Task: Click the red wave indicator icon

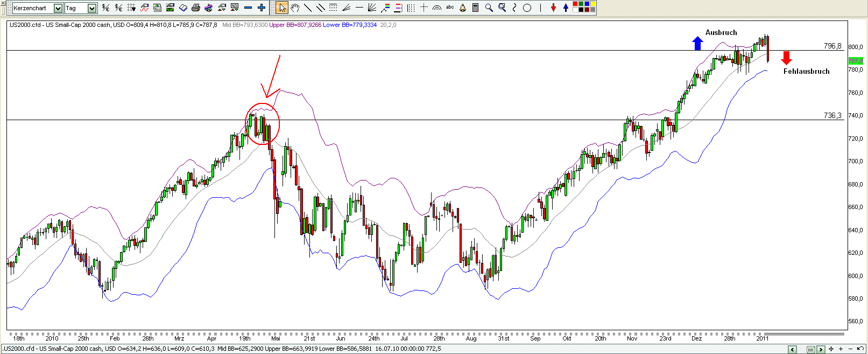Action: [x=144, y=8]
